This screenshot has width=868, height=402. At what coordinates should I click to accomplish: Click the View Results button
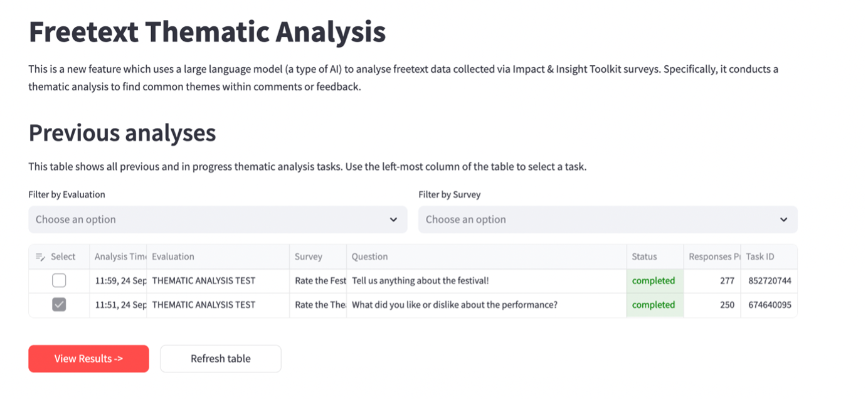[x=88, y=359]
